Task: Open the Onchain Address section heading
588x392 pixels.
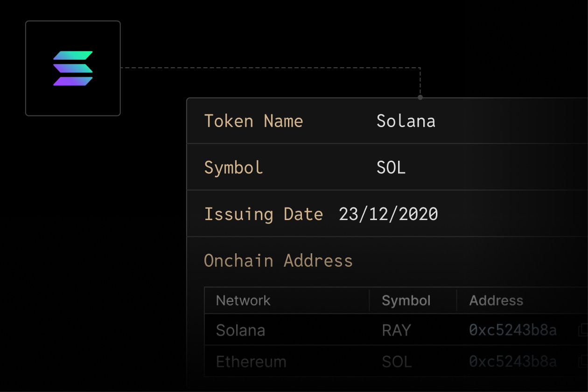Action: coord(279,260)
